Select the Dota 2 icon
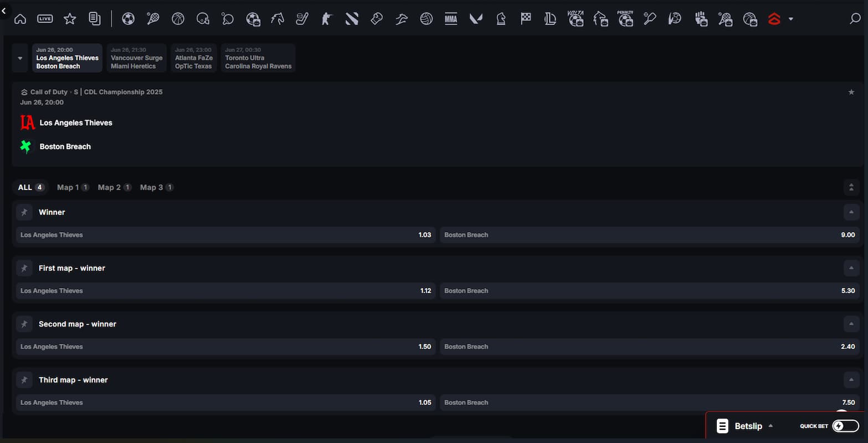 pos(352,19)
